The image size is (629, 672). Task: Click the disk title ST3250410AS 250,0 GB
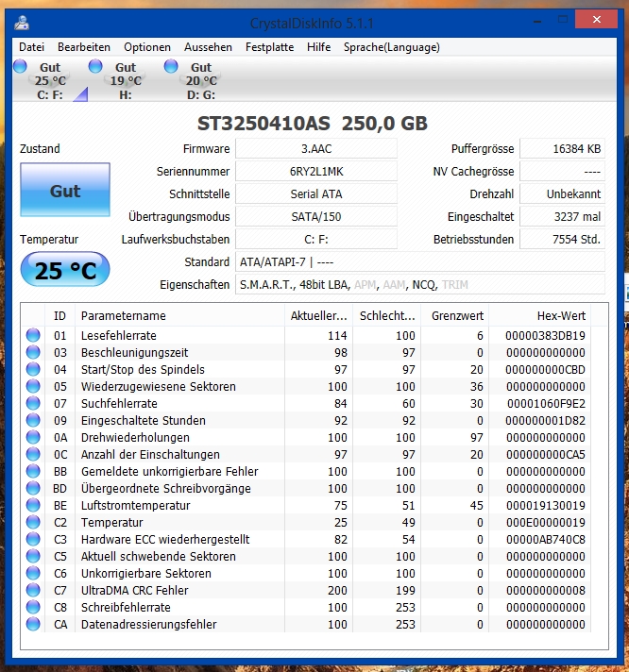[x=313, y=124]
